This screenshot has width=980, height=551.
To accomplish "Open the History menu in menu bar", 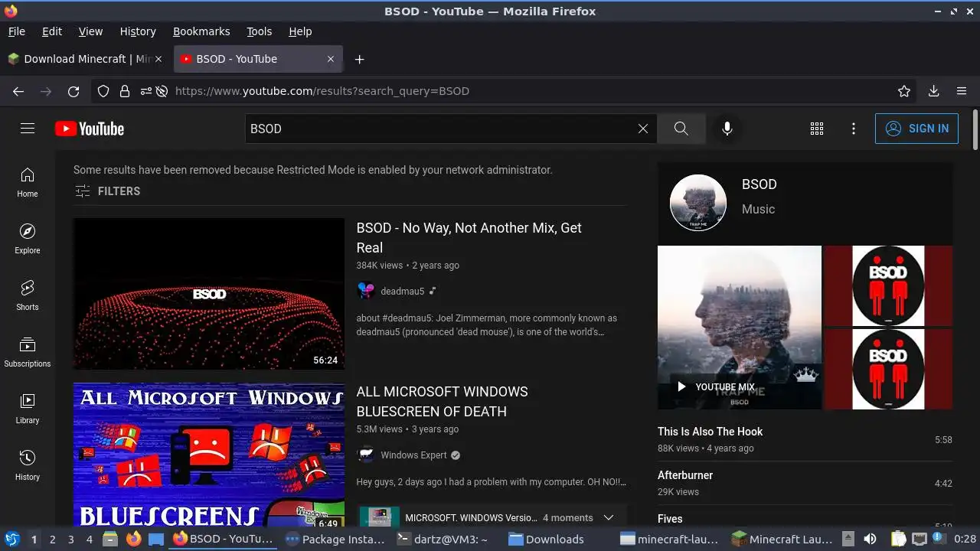I will point(138,31).
